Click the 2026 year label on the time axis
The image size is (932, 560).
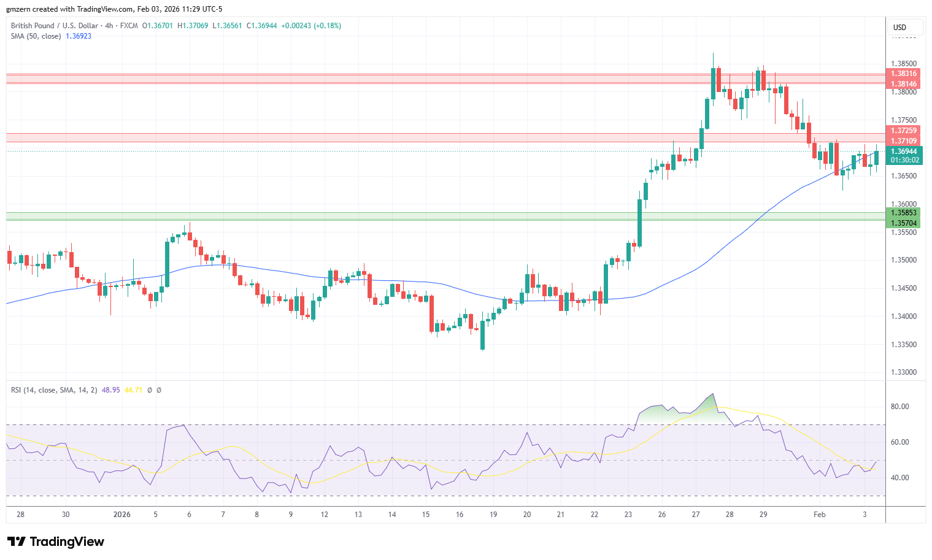pos(122,515)
